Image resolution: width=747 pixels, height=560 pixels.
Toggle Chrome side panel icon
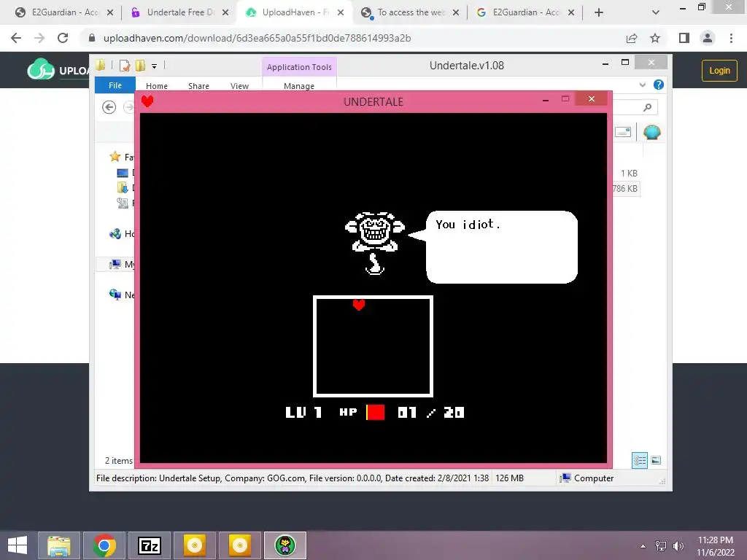(x=684, y=38)
